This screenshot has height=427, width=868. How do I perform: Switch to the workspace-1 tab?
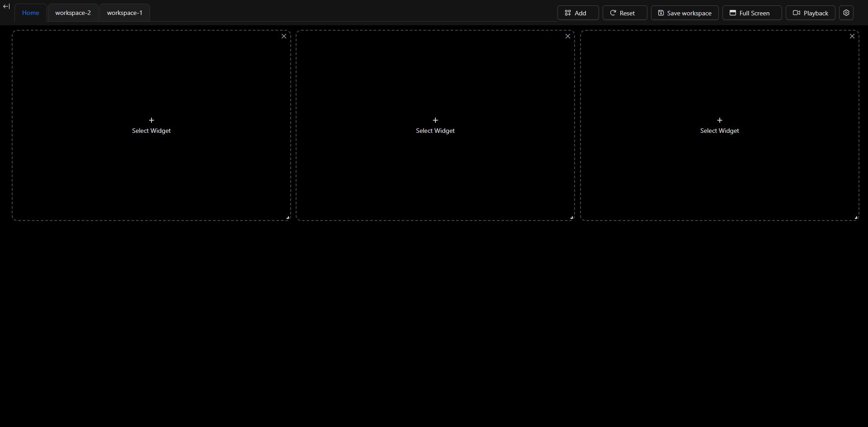click(x=124, y=13)
